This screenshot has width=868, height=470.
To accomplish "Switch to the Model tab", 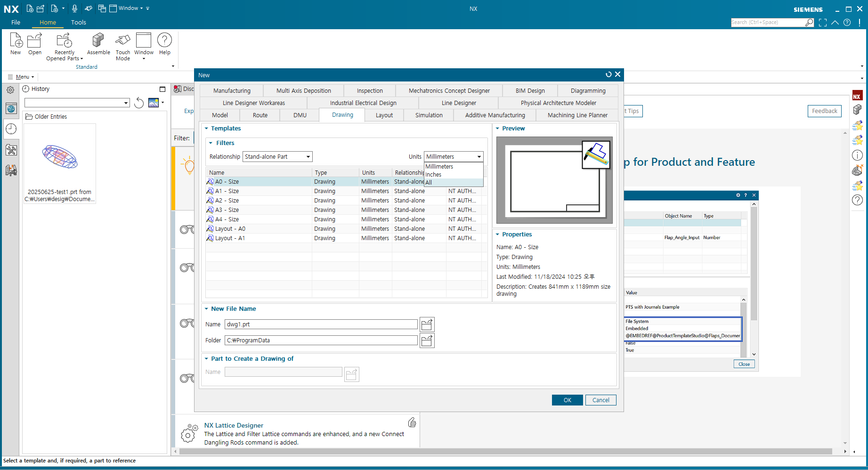I will click(220, 115).
